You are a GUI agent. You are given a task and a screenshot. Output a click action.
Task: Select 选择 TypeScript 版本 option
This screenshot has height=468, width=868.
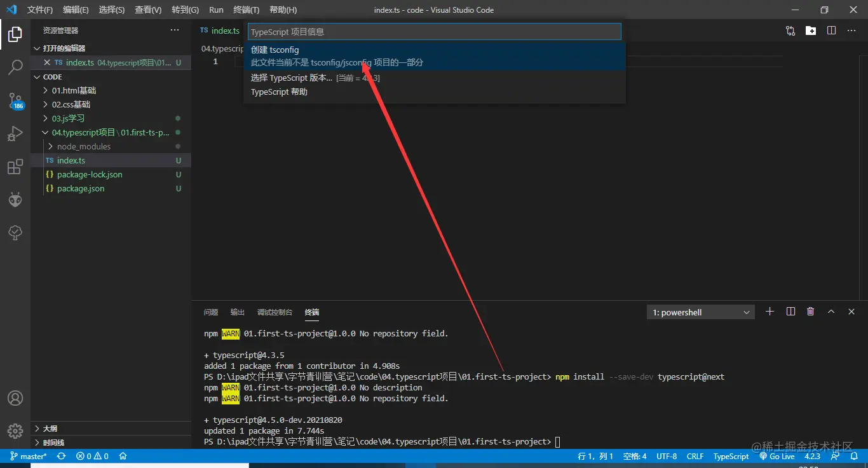point(435,78)
